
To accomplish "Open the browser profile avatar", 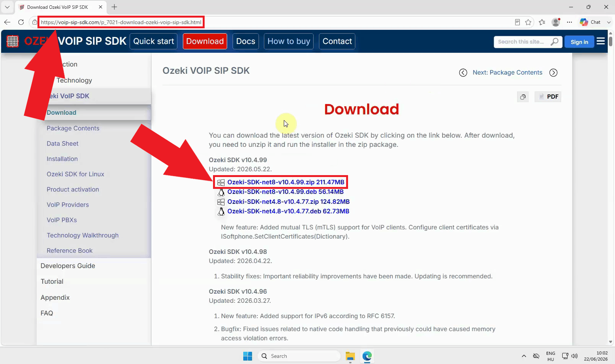I will tap(556, 22).
